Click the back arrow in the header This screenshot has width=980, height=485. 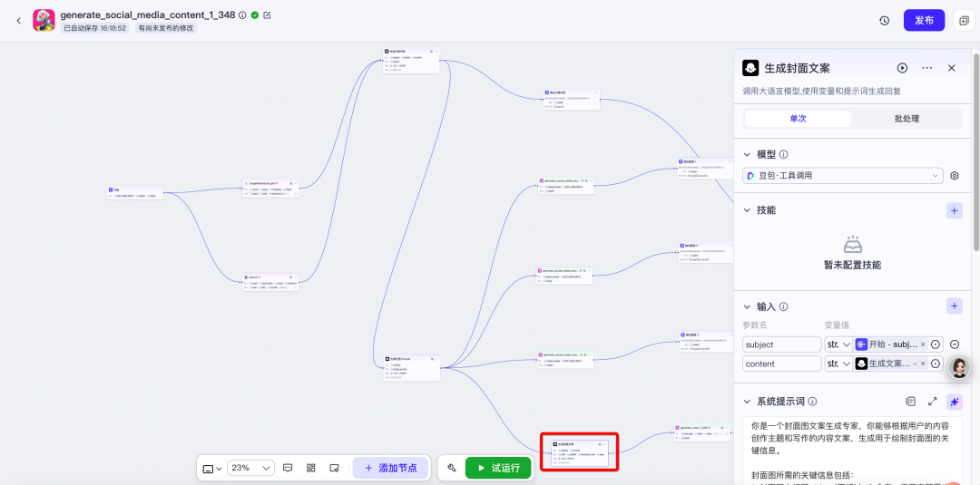(18, 20)
